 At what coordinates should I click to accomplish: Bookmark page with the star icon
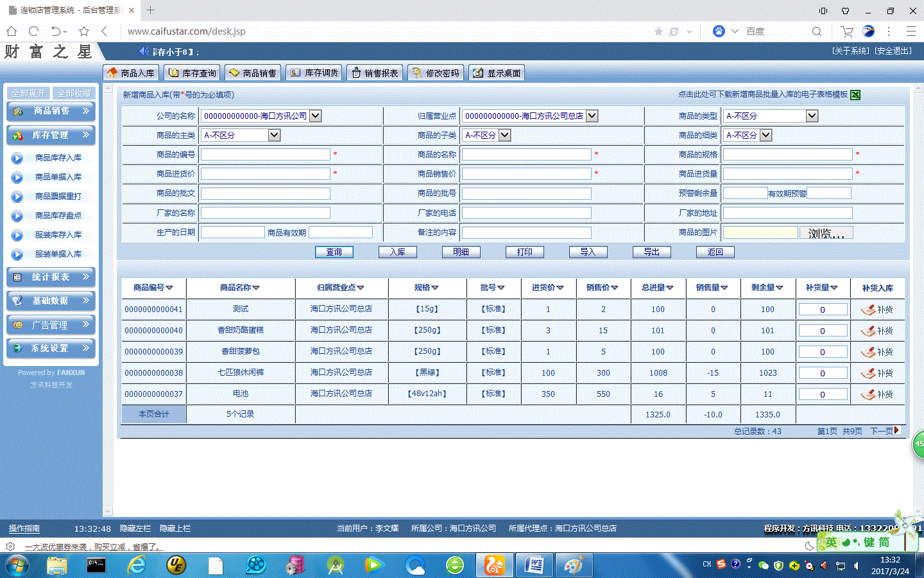[84, 31]
